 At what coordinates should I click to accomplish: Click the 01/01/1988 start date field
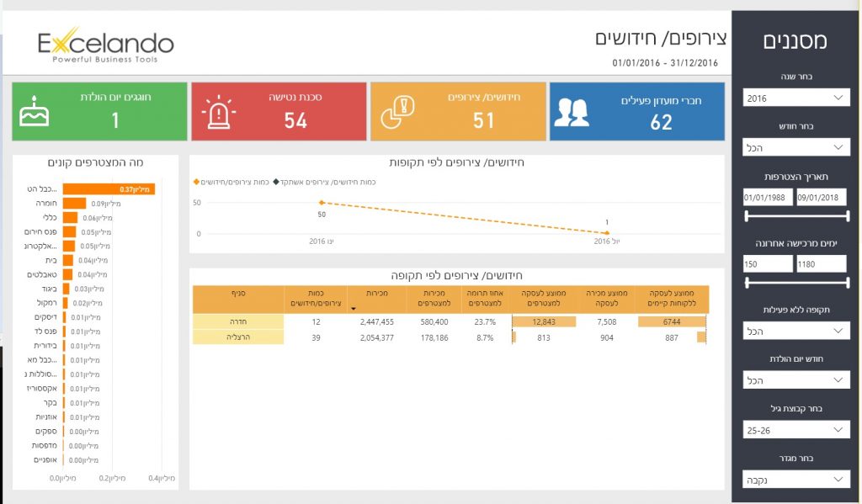tap(769, 198)
